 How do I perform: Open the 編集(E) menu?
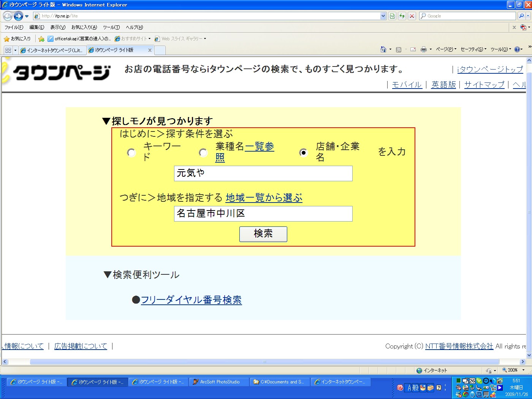pyautogui.click(x=37, y=27)
